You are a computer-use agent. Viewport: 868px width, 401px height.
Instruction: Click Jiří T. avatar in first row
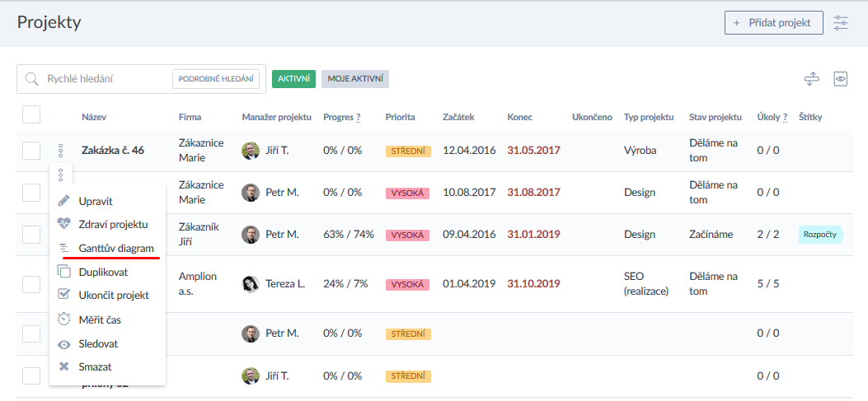(251, 151)
